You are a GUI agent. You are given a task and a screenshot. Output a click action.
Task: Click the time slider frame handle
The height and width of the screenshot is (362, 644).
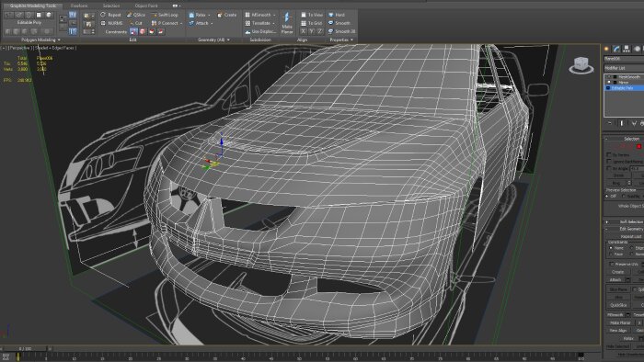tap(26, 348)
